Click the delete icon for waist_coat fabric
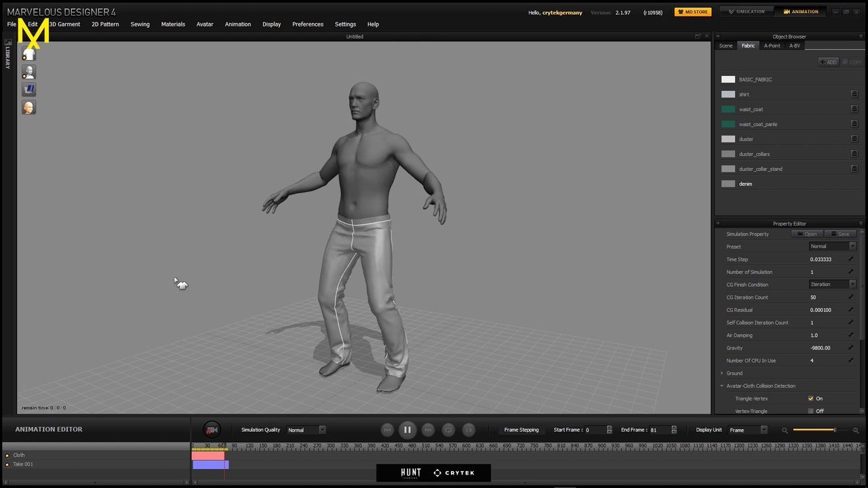Image resolution: width=868 pixels, height=488 pixels. click(x=854, y=109)
